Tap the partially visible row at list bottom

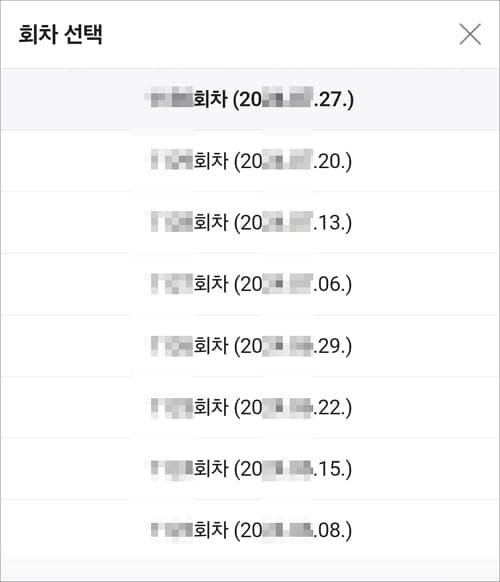250,571
